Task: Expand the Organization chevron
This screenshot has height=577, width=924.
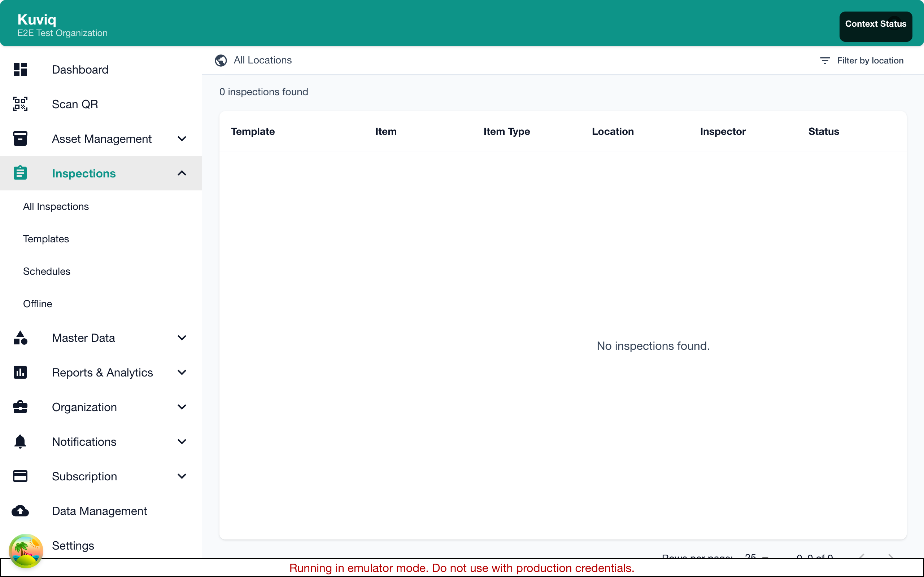Action: 182,407
